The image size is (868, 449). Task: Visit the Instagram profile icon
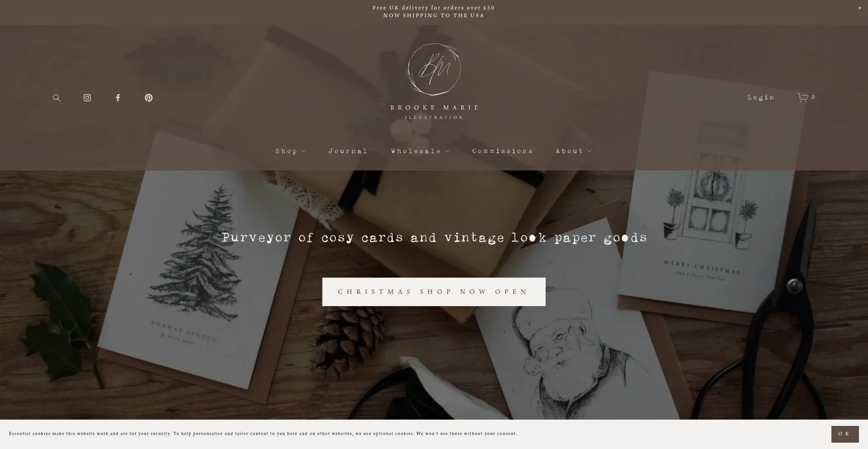(x=87, y=98)
